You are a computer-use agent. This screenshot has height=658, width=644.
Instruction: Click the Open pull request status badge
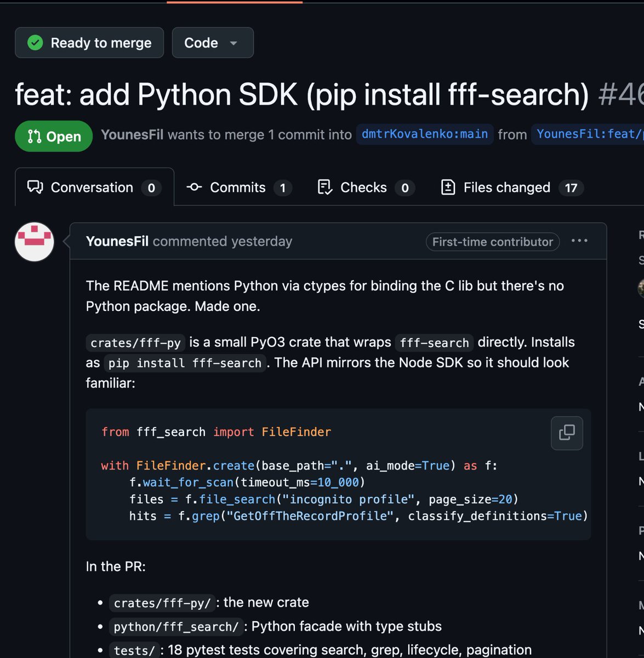[54, 136]
